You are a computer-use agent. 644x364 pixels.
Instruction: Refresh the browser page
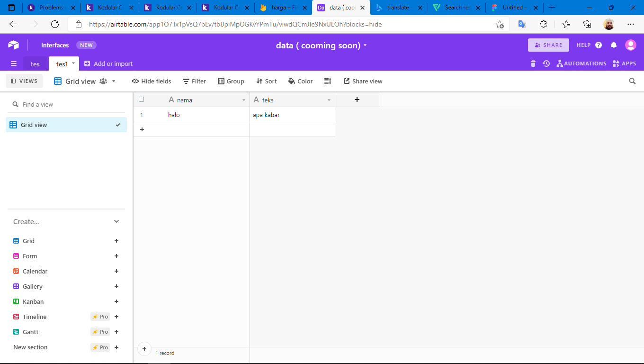tap(55, 24)
